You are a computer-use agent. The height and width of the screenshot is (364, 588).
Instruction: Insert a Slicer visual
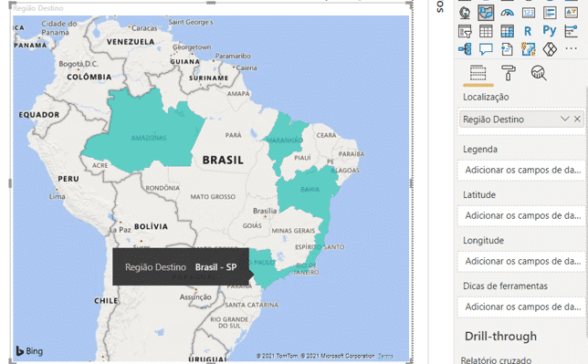tap(465, 31)
